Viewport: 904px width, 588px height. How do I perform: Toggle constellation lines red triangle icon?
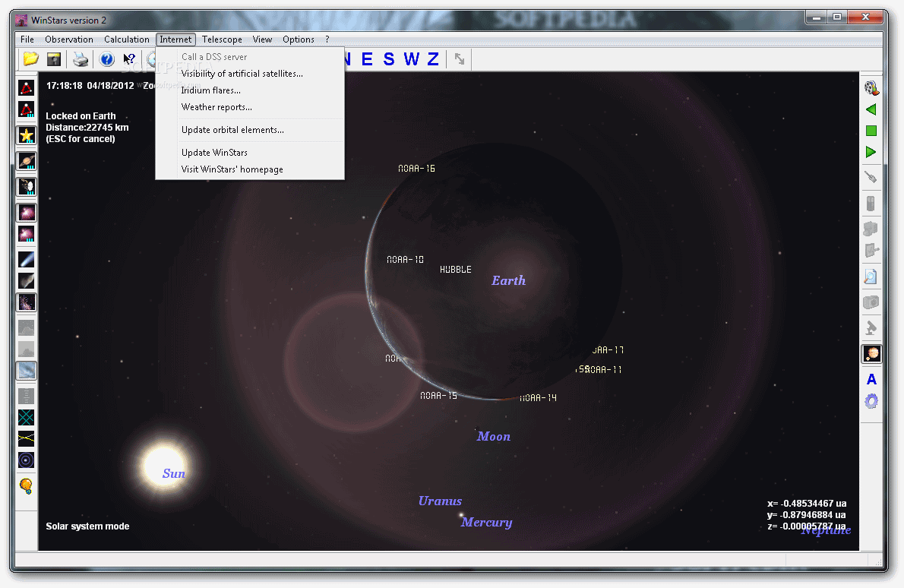(x=26, y=87)
